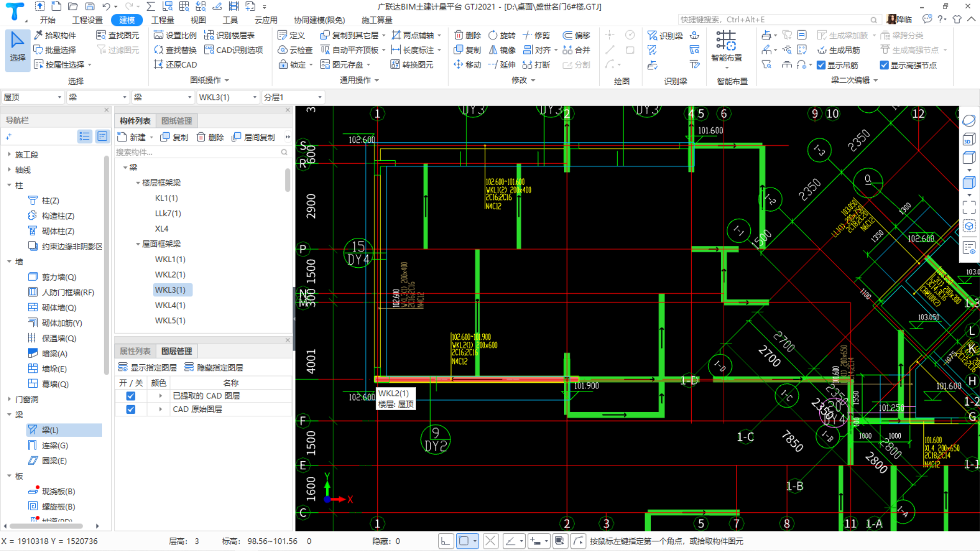980x551 pixels.
Task: Open the WKL3(1) component dropdown
Action: point(228,97)
